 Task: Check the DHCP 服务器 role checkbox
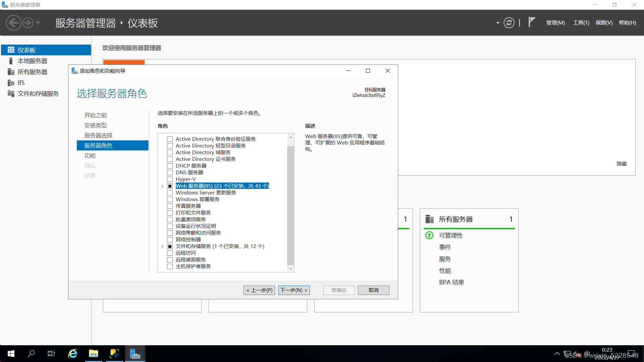point(170,166)
